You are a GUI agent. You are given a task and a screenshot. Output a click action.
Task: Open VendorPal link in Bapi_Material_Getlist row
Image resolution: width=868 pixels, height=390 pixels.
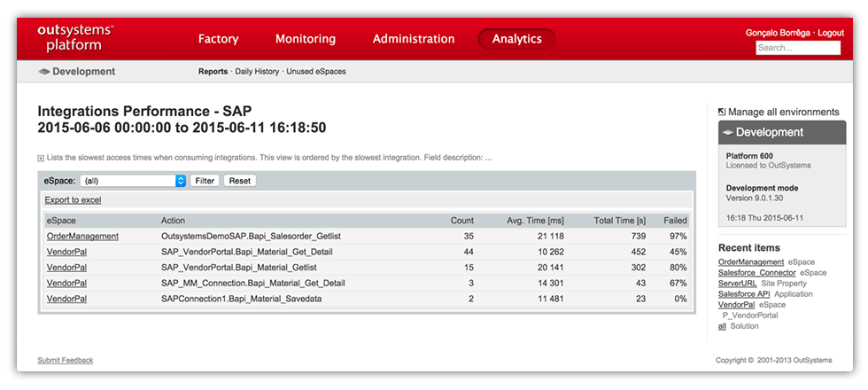(x=67, y=267)
